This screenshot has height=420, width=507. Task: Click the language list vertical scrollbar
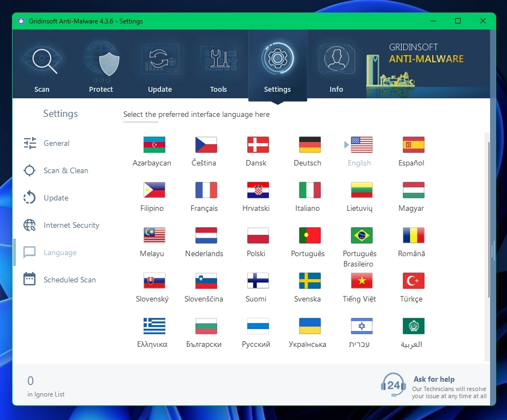click(488, 220)
